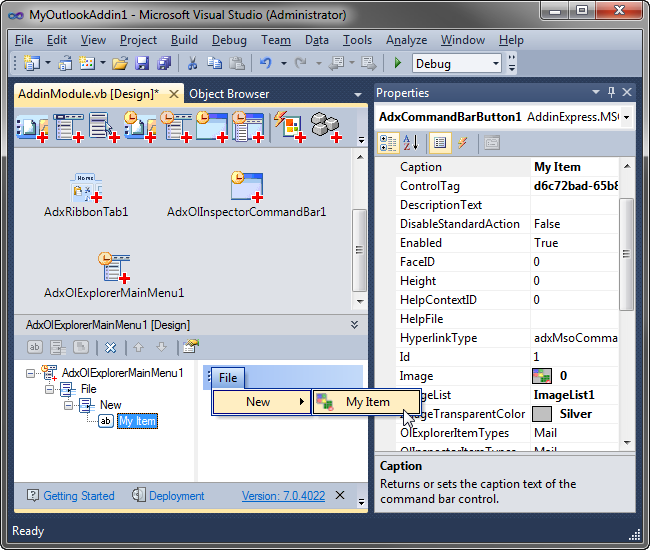
Task: Open the Analyze menu
Action: 407,40
